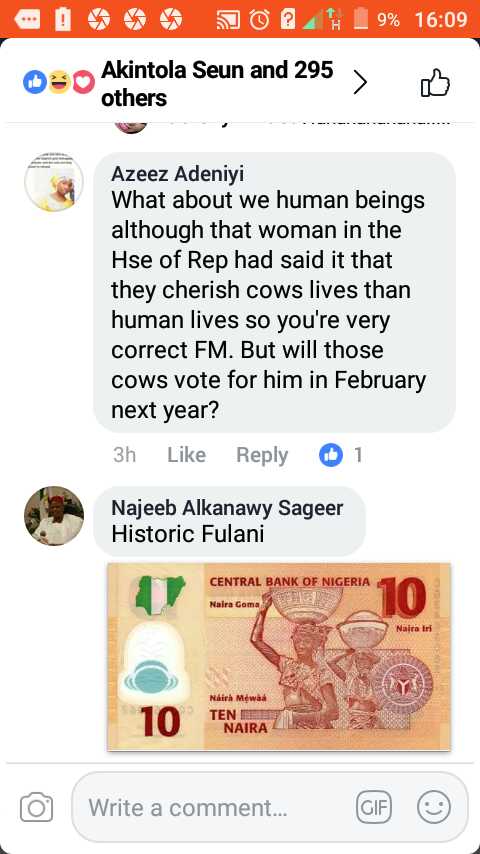Open the GIF picker icon

tap(374, 807)
